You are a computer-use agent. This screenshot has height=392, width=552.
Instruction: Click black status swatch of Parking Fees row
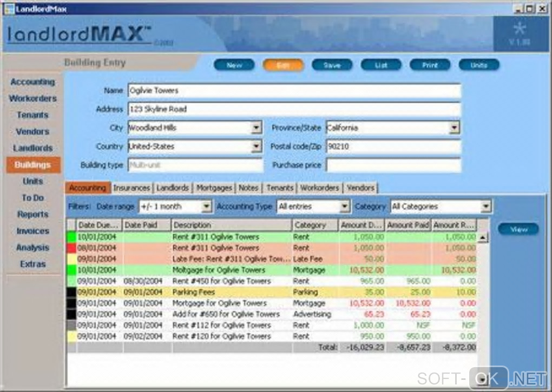[x=71, y=292]
